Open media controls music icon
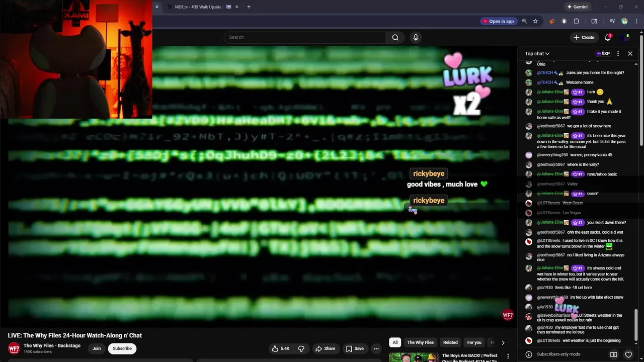 coord(612,21)
